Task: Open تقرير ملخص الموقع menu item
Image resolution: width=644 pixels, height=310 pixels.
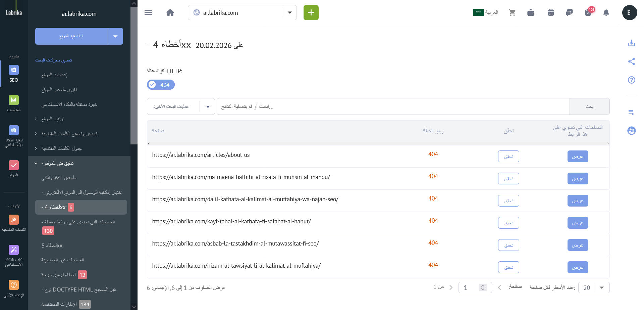Action: (59, 90)
